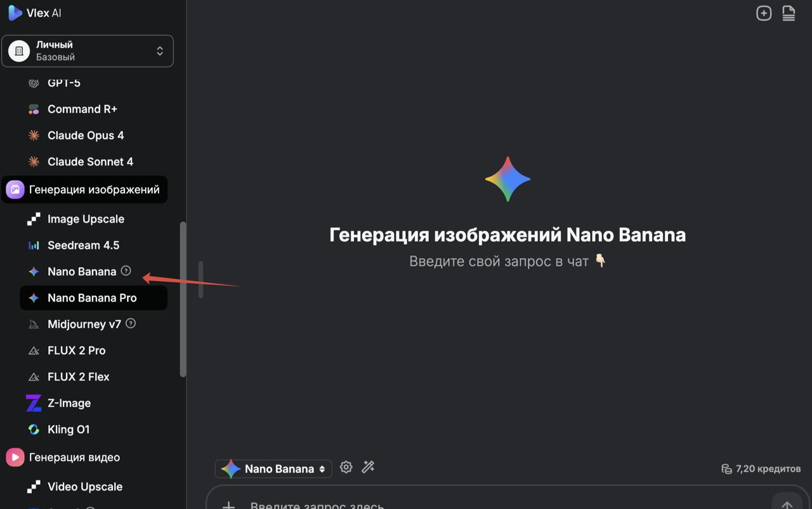
Task: Click the question mark beside Midjourney v7
Action: [130, 323]
